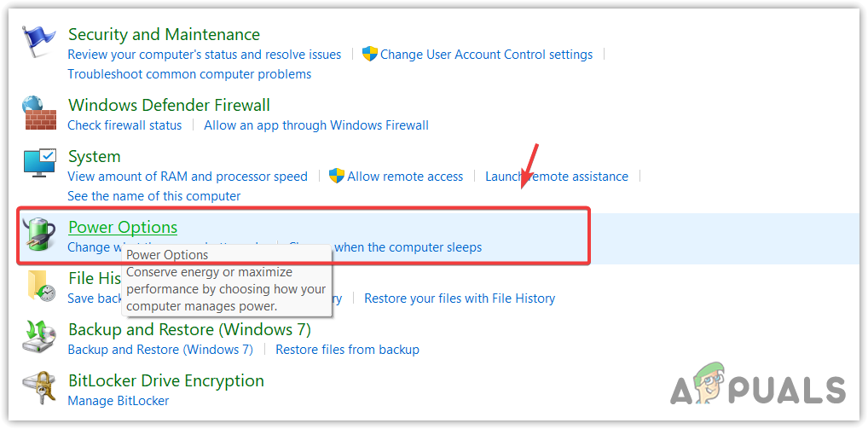Click the Windows Defender Firewall brick icon
This screenshot has height=429, width=868.
[x=38, y=113]
